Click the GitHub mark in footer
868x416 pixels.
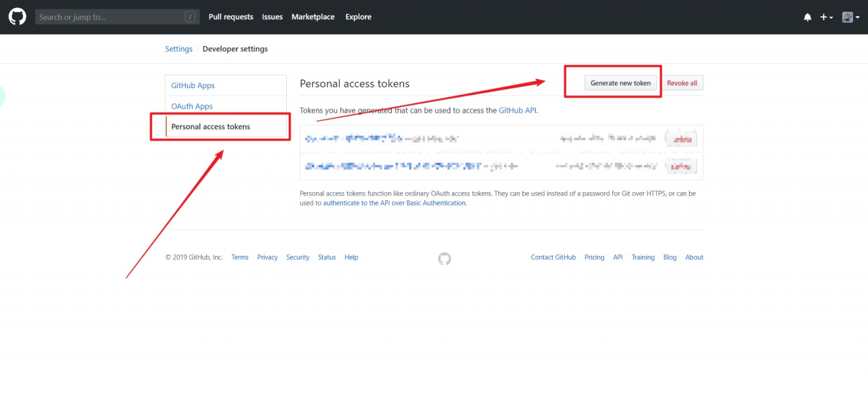pyautogui.click(x=444, y=259)
